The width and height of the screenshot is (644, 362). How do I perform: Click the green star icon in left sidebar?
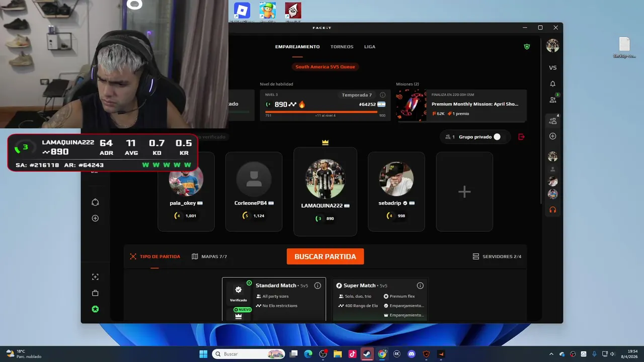[x=95, y=309]
